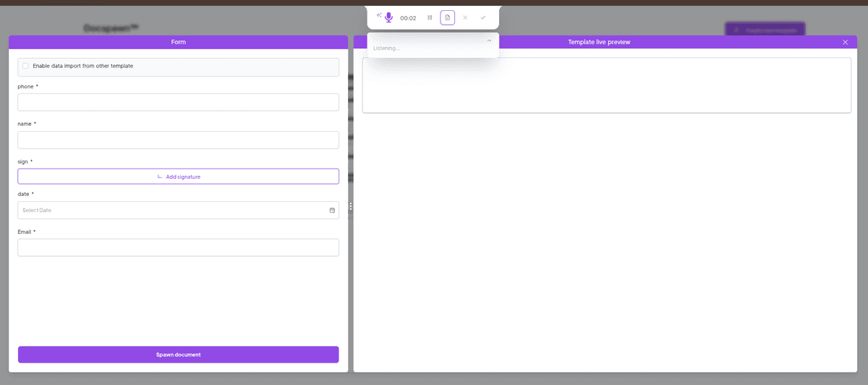The width and height of the screenshot is (868, 385).
Task: Click the Template live preview title
Action: coord(599,42)
